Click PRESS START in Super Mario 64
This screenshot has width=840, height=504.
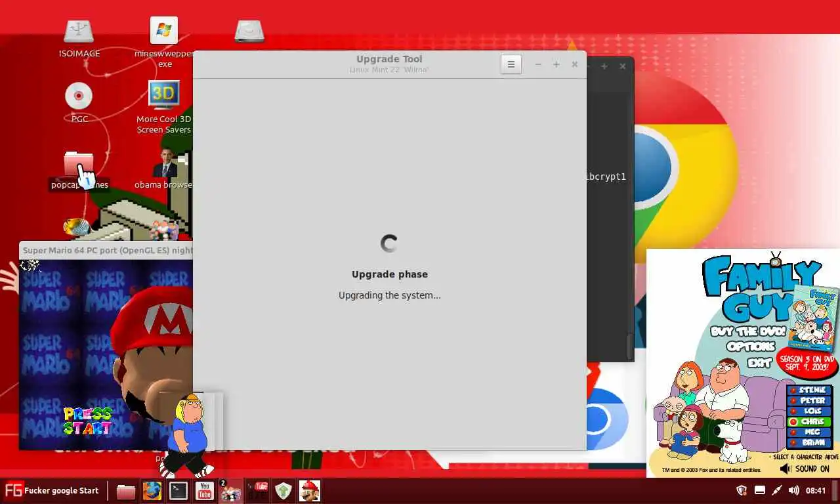[88, 421]
